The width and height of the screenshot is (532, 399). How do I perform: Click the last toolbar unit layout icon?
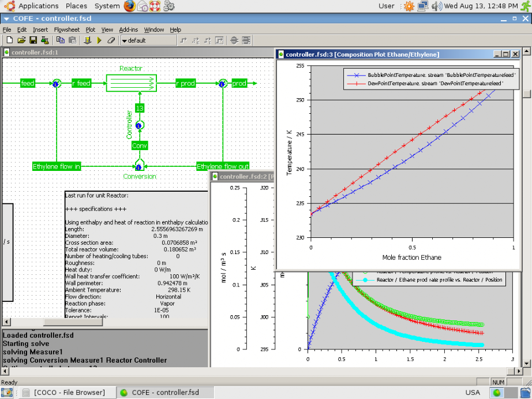(246, 40)
